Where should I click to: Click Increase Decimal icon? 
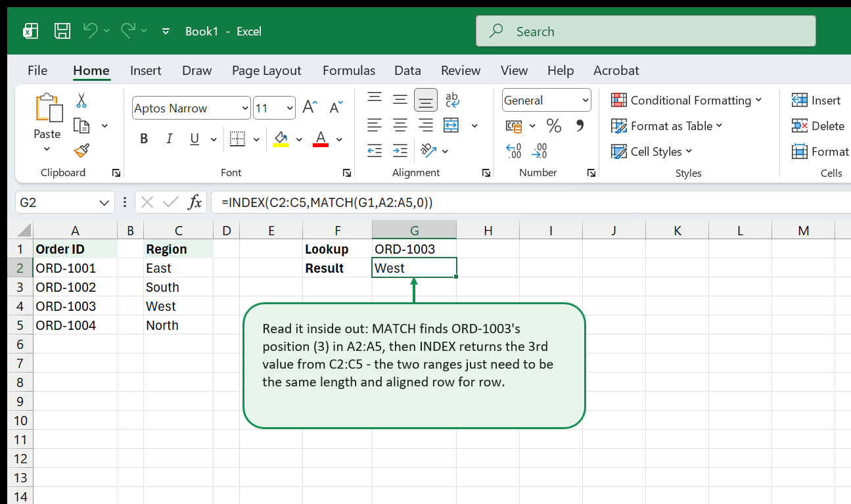[514, 151]
